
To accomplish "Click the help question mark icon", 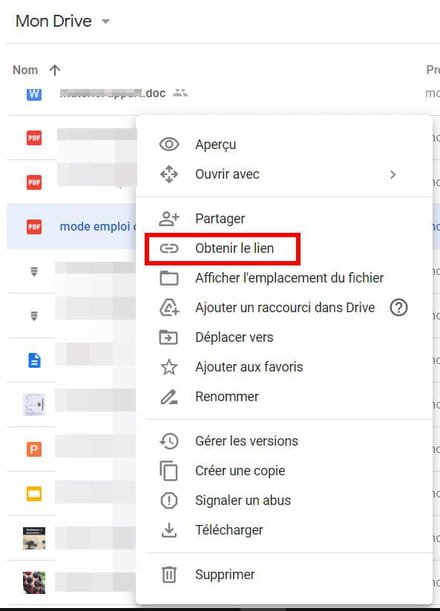I will pyautogui.click(x=399, y=307).
